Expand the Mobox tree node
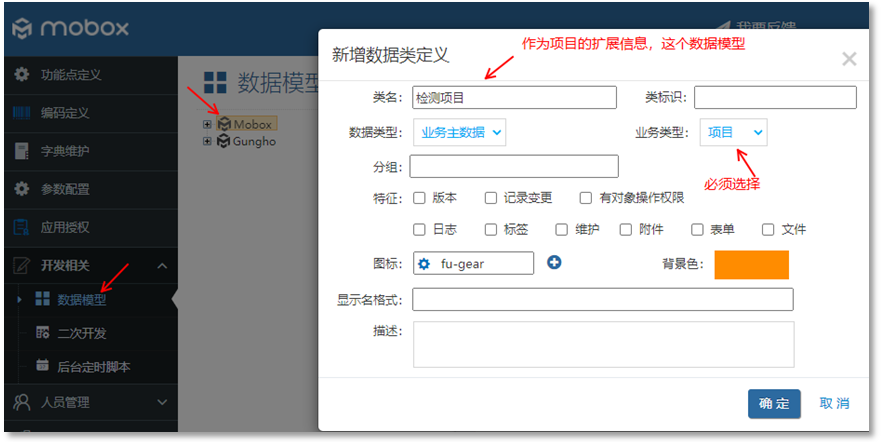The height and width of the screenshot is (442, 881). [208, 125]
